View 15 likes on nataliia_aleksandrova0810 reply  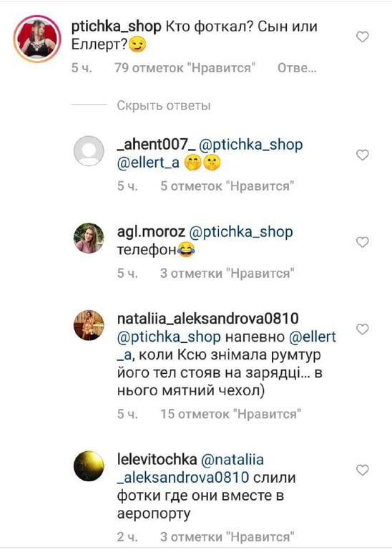231,414
